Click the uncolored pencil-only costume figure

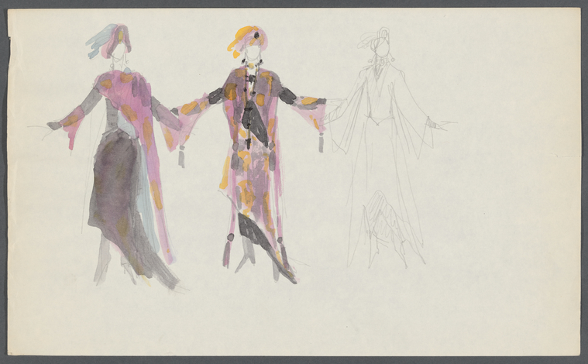click(x=390, y=148)
